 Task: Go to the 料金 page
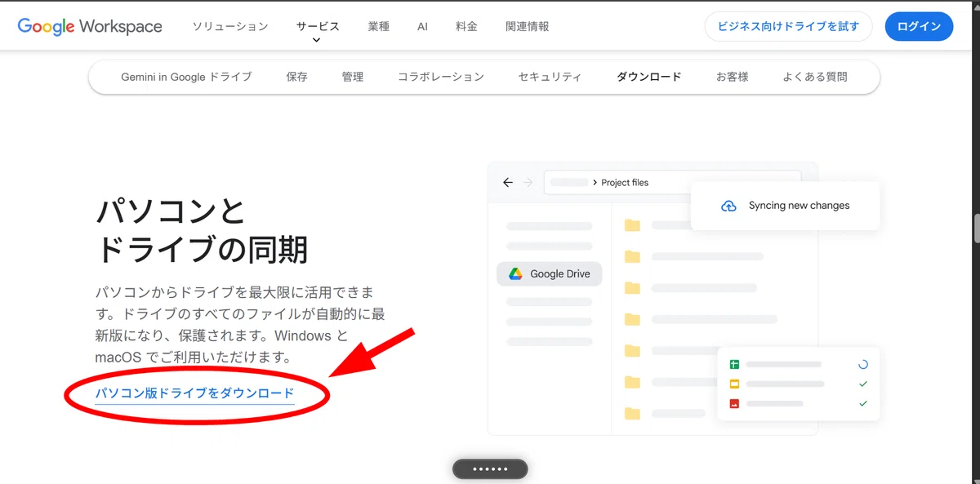pyautogui.click(x=466, y=26)
